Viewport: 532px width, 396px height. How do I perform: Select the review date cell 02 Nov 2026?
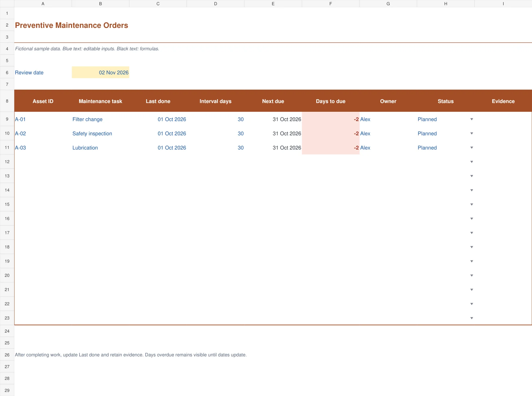tap(100, 72)
